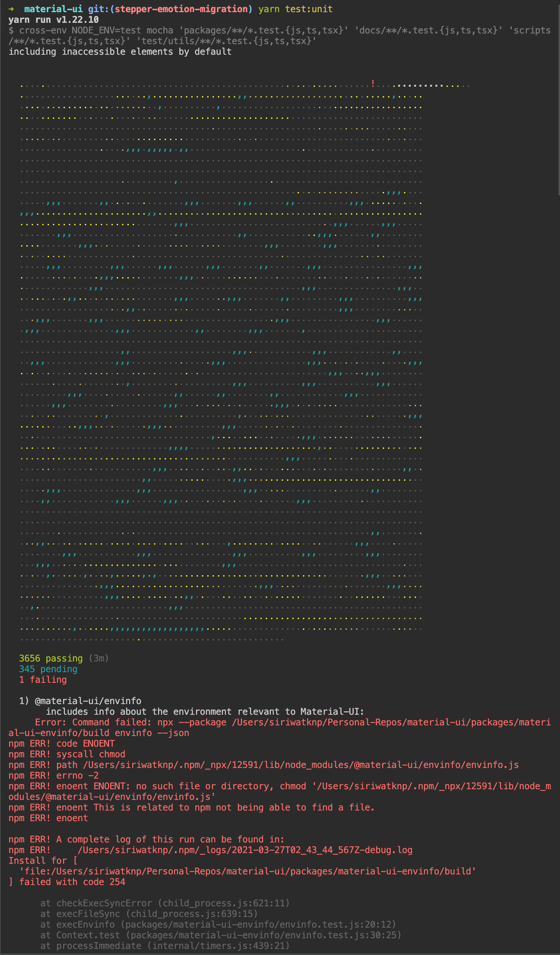Click 'includes info about the environment' test description

205,712
